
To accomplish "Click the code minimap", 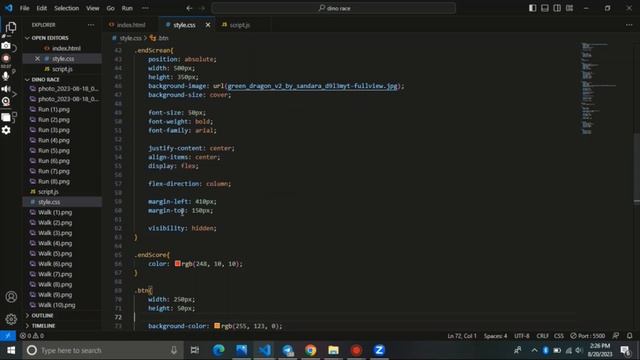I will pyautogui.click(x=598, y=88).
